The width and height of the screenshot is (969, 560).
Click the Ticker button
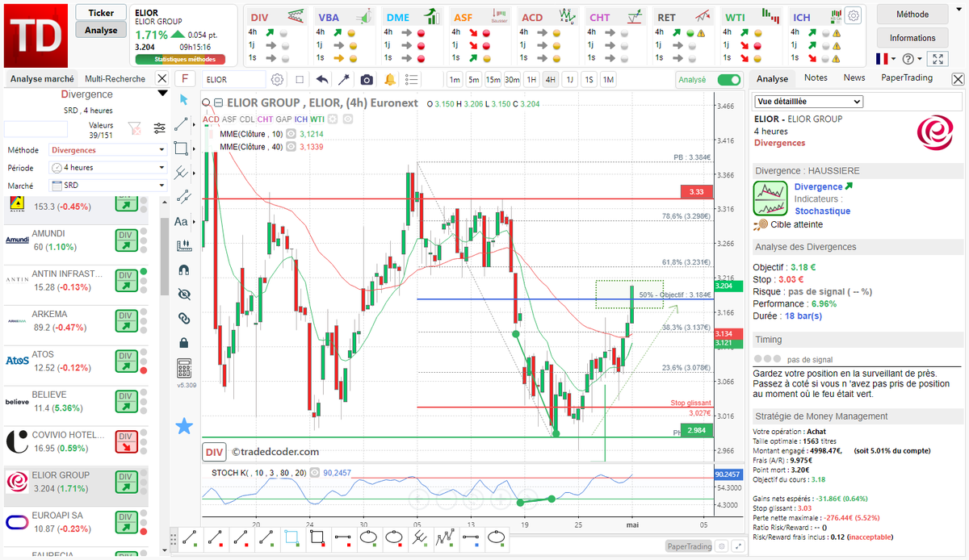(x=101, y=13)
